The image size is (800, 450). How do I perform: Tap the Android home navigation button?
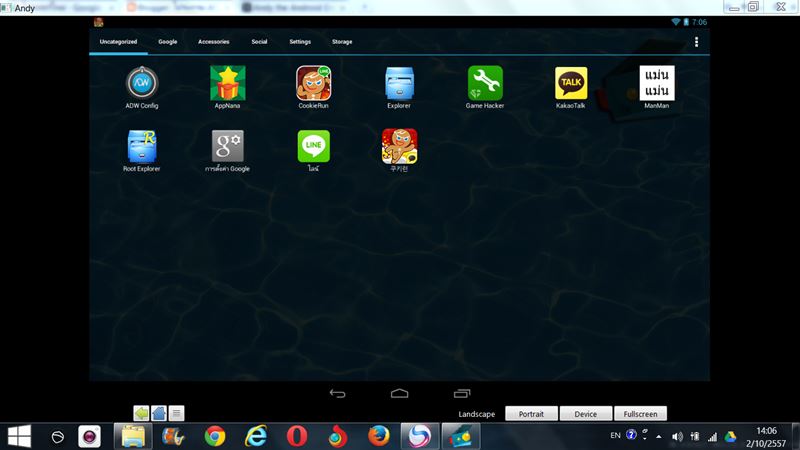pyautogui.click(x=399, y=393)
